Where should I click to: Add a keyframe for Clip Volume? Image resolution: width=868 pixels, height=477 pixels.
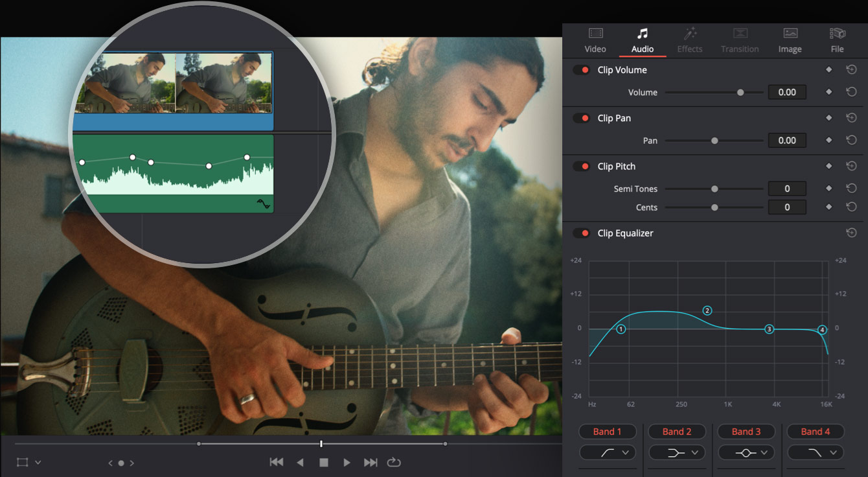(828, 69)
